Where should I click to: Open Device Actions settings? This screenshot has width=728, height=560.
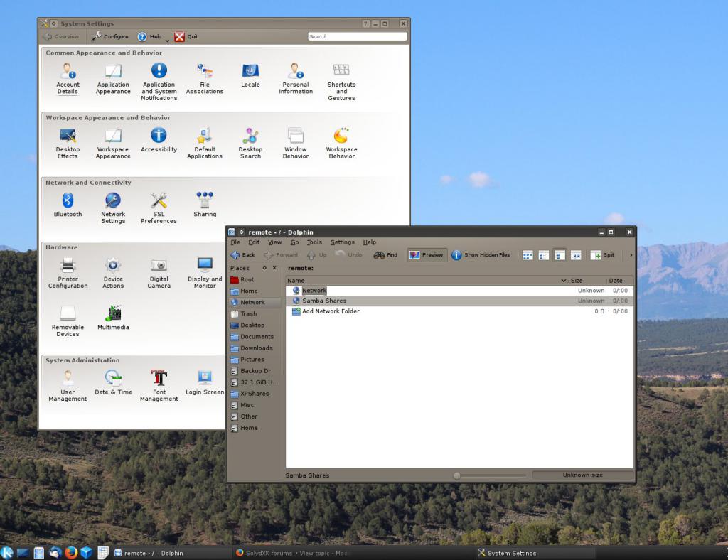(x=113, y=273)
